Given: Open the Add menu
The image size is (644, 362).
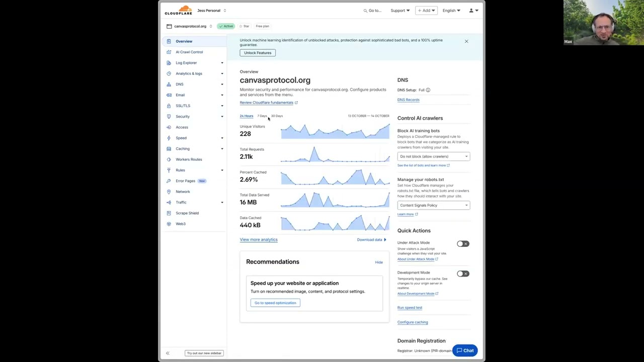Looking at the screenshot, I should pyautogui.click(x=426, y=11).
